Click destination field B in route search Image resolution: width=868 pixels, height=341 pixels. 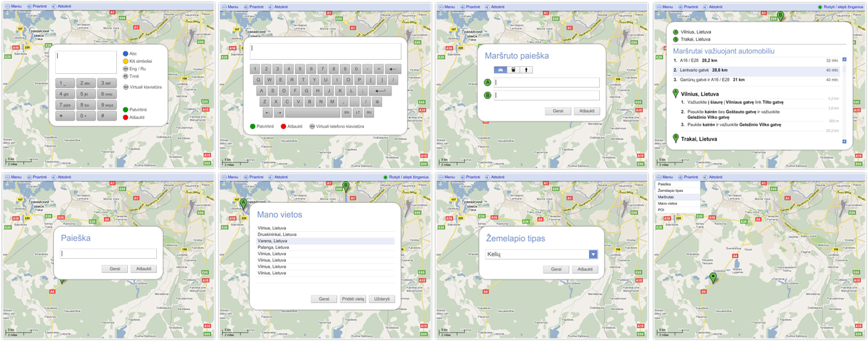click(547, 95)
